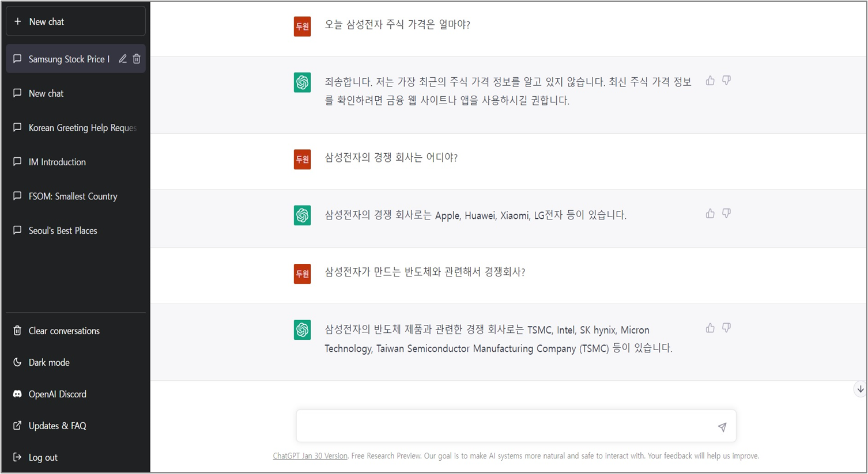Viewport: 868px width, 474px height.
Task: Open the ChatGPT Jan 30 Version link
Action: 310,456
